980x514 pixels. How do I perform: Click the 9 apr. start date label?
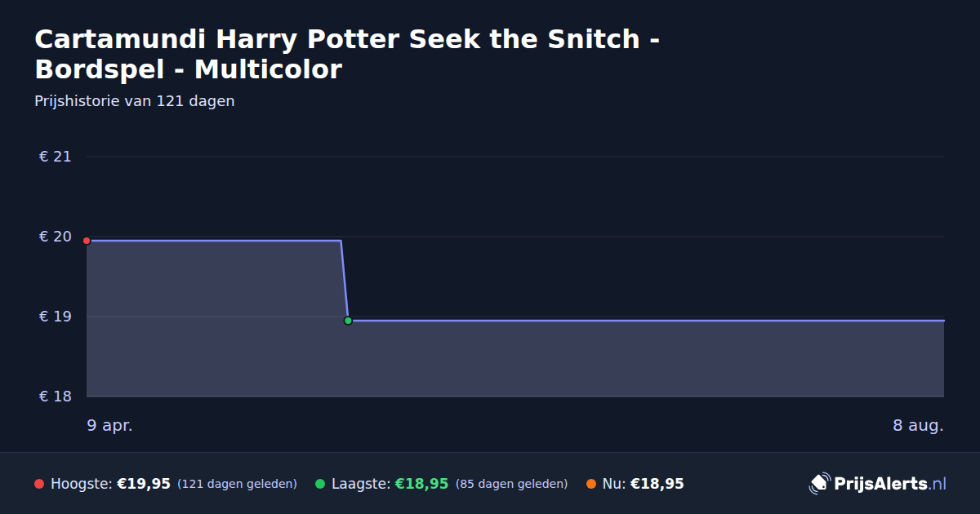(109, 425)
